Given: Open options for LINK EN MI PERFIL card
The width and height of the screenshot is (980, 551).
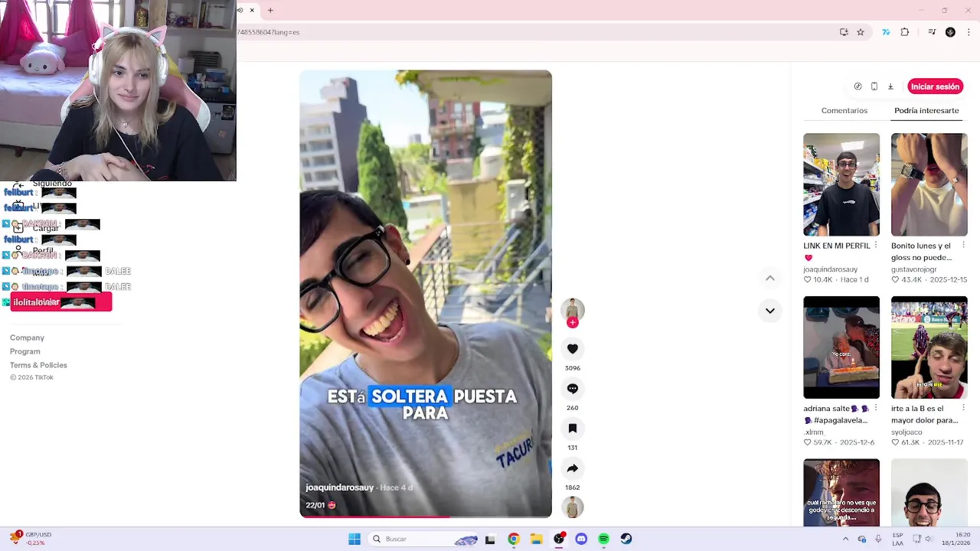Looking at the screenshot, I should click(876, 246).
